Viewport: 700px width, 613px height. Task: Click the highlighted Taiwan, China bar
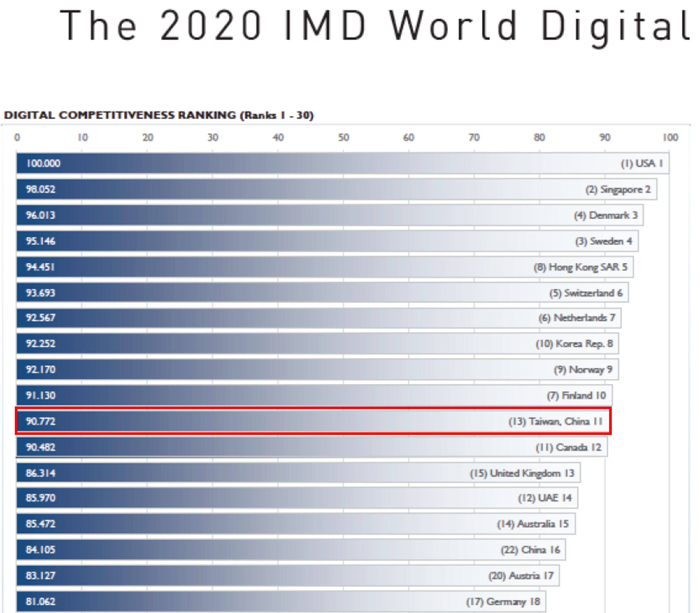(x=313, y=421)
